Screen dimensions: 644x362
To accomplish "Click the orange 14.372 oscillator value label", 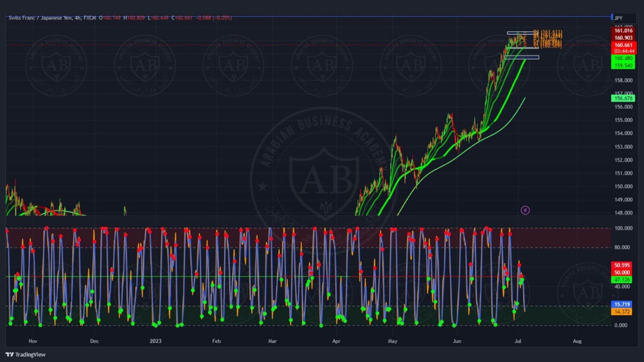I will point(622,311).
